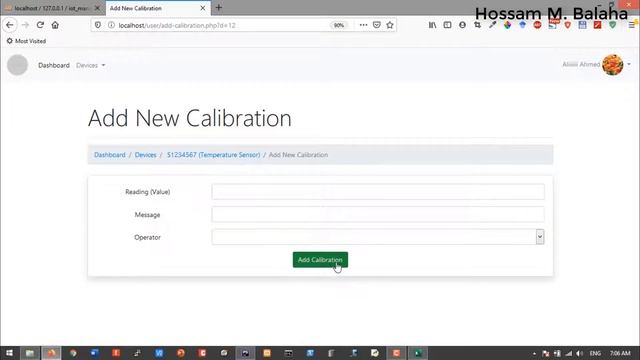
Task: Open the user profile dropdown arrow
Action: coord(629,64)
